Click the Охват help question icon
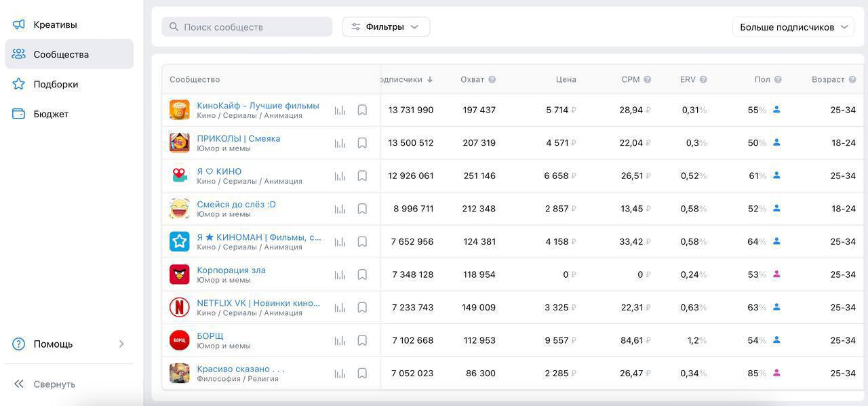This screenshot has width=868, height=406. click(492, 79)
